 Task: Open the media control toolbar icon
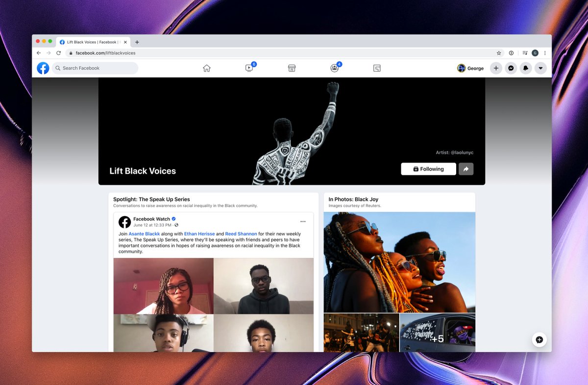pyautogui.click(x=525, y=53)
